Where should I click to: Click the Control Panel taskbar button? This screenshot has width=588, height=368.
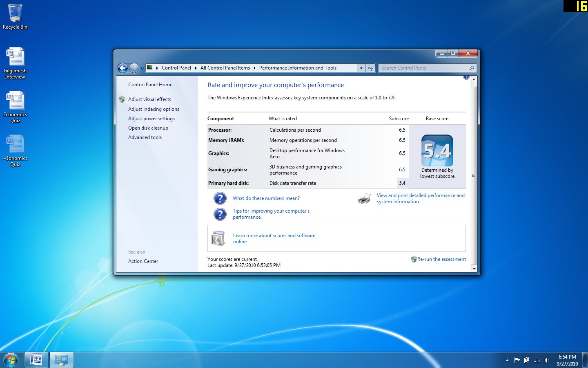pyautogui.click(x=62, y=360)
